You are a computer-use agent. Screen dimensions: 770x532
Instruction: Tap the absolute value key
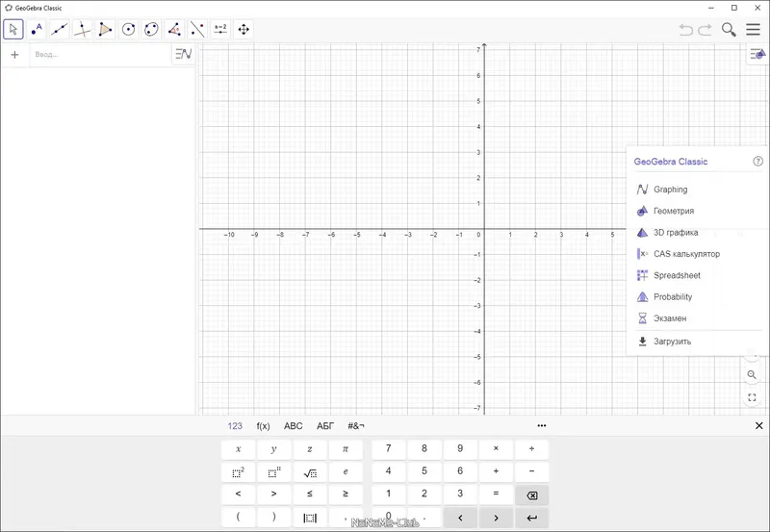[x=310, y=518]
